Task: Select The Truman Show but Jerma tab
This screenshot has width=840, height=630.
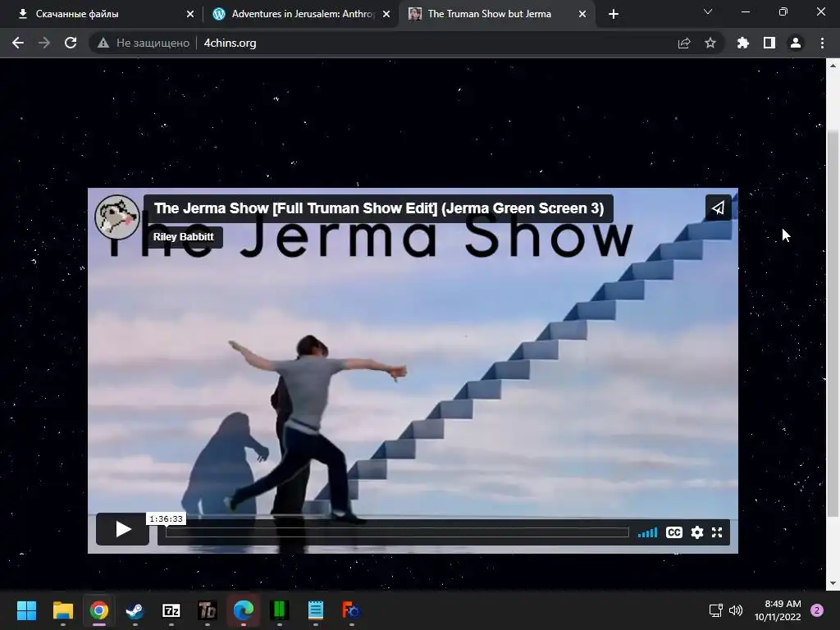Action: (x=496, y=14)
